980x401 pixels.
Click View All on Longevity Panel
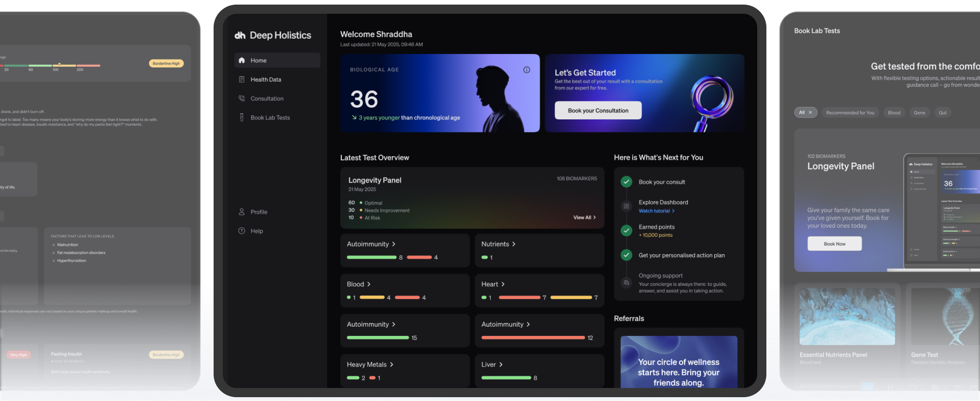click(x=585, y=217)
